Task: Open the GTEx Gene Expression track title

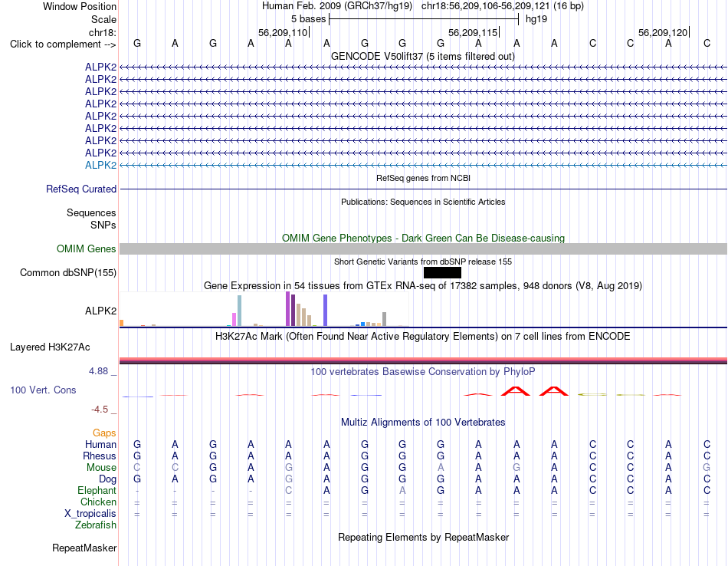Action: tap(423, 286)
